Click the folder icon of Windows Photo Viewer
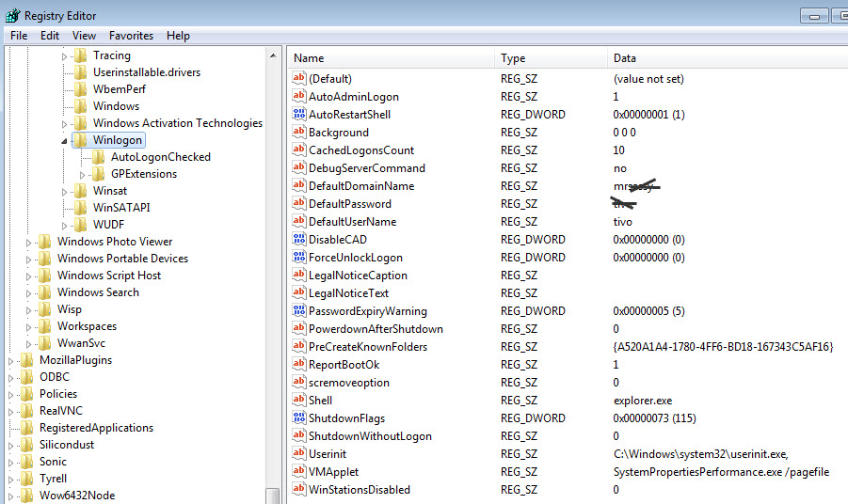 (45, 242)
